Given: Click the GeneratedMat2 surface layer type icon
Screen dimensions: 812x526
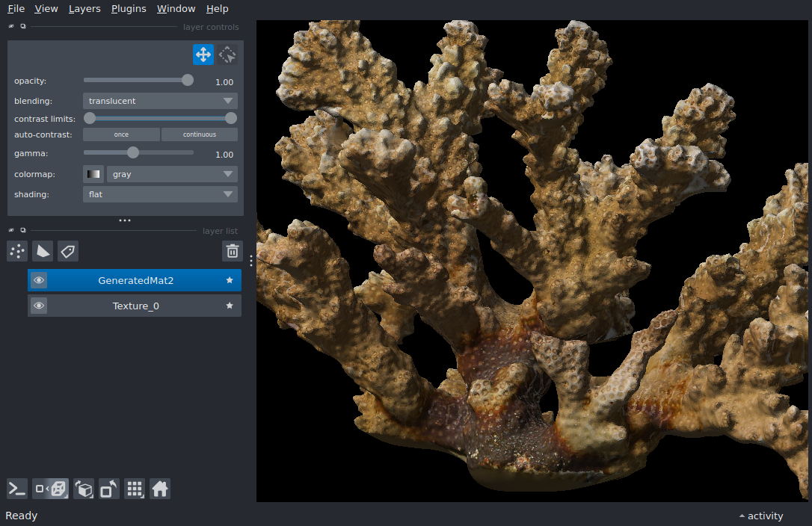Looking at the screenshot, I should pos(230,280).
